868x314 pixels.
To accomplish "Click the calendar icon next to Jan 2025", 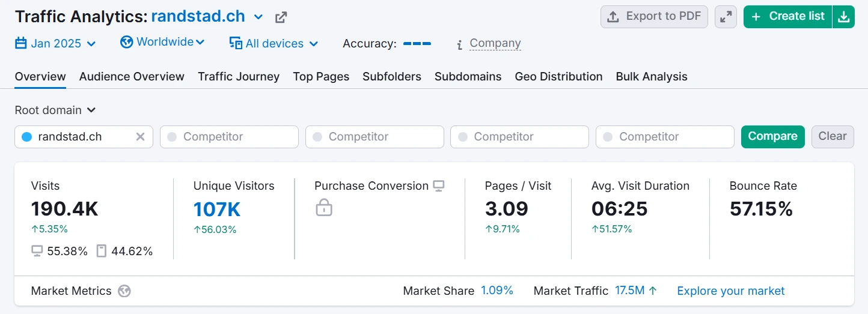I will pos(21,43).
